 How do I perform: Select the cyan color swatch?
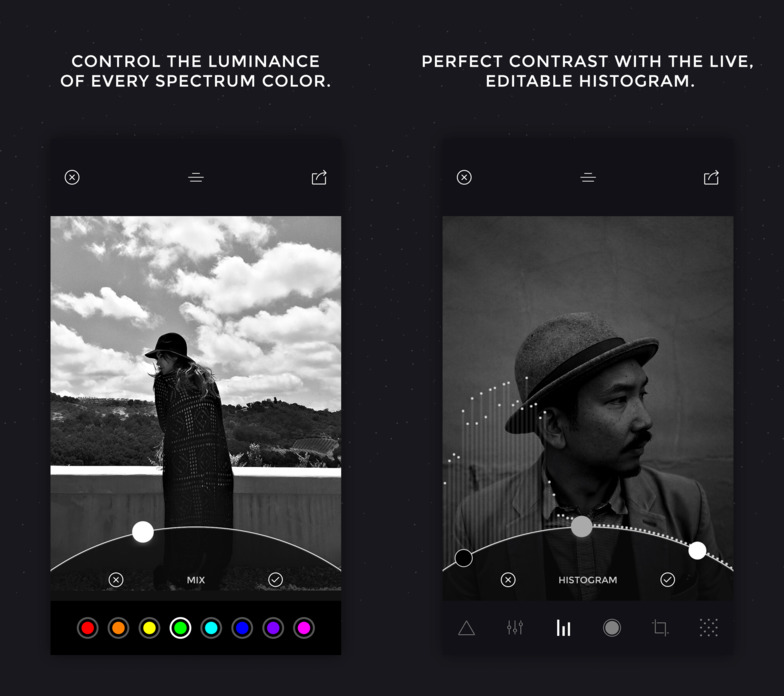(x=211, y=628)
